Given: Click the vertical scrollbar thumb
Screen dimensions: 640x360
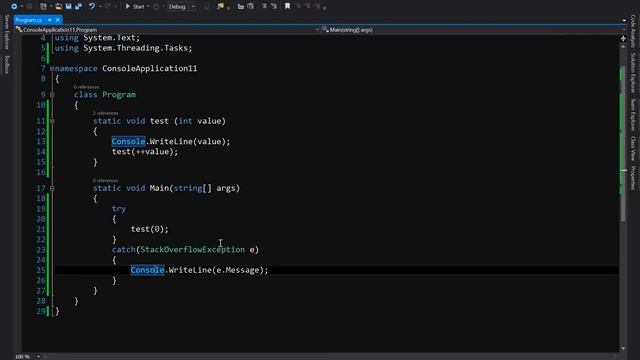Looking at the screenshot, I should [623, 143].
